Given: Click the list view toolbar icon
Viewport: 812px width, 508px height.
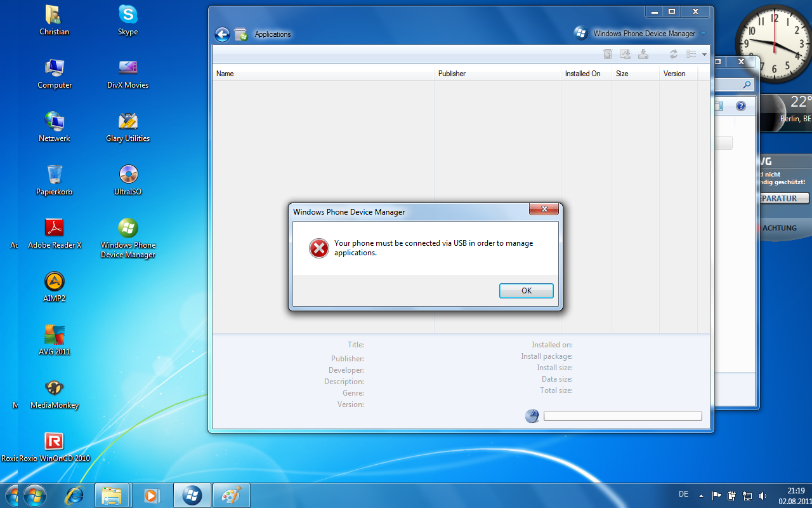Looking at the screenshot, I should [x=691, y=54].
